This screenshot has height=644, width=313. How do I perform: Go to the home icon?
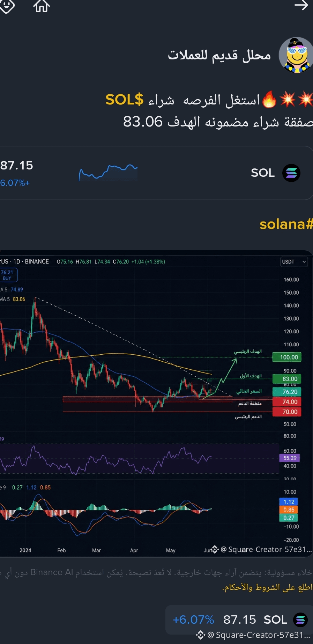tap(42, 6)
